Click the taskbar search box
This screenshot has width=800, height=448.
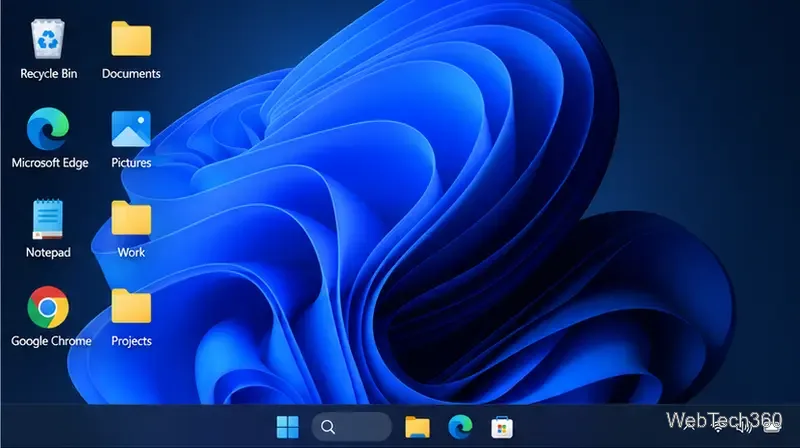pyautogui.click(x=352, y=427)
